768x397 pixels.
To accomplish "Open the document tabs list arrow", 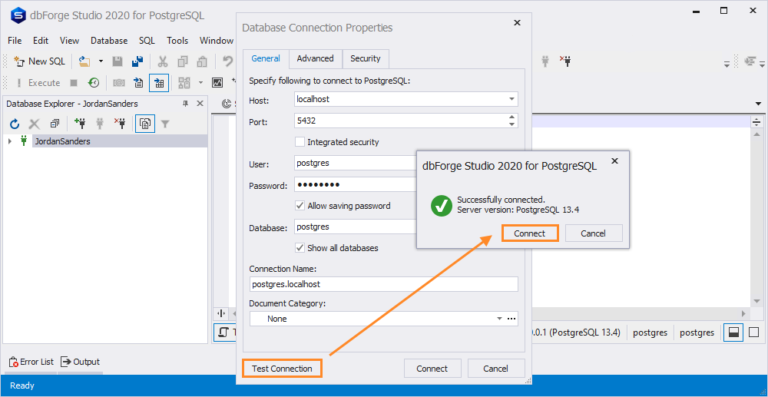I will 759,103.
